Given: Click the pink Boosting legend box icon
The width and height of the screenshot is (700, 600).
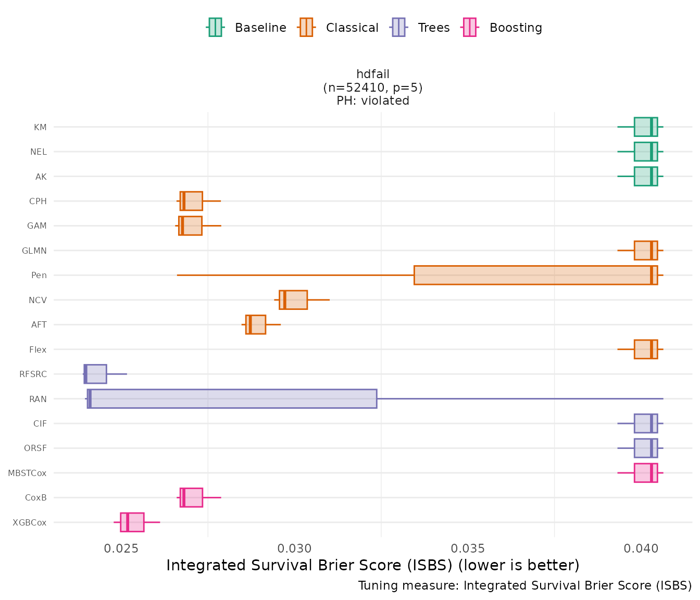Looking at the screenshot, I should [x=470, y=28].
